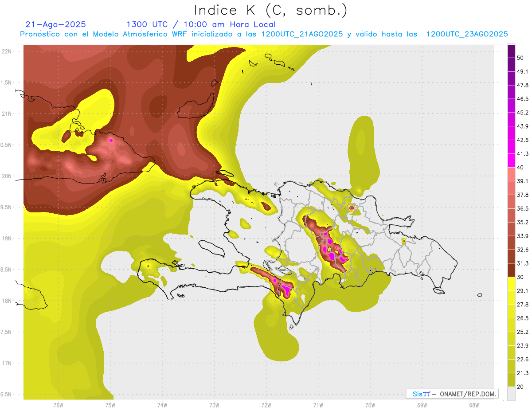This screenshot has height=411, width=532.
Task: Click the colorbar value '31.3'
Action: pyautogui.click(x=523, y=263)
